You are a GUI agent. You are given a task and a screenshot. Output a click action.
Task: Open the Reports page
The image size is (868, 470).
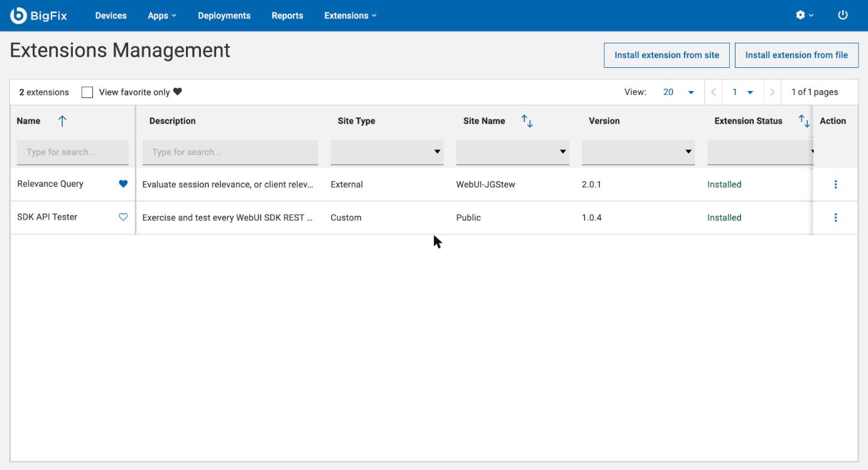tap(288, 16)
